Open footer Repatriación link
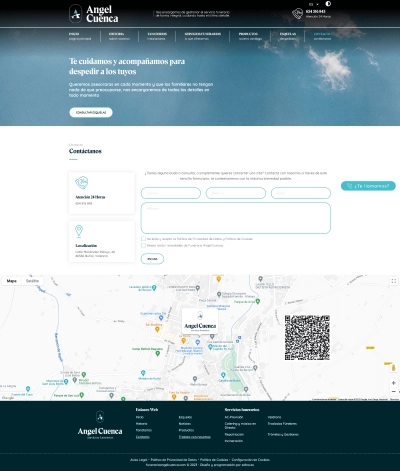 [x=234, y=434]
